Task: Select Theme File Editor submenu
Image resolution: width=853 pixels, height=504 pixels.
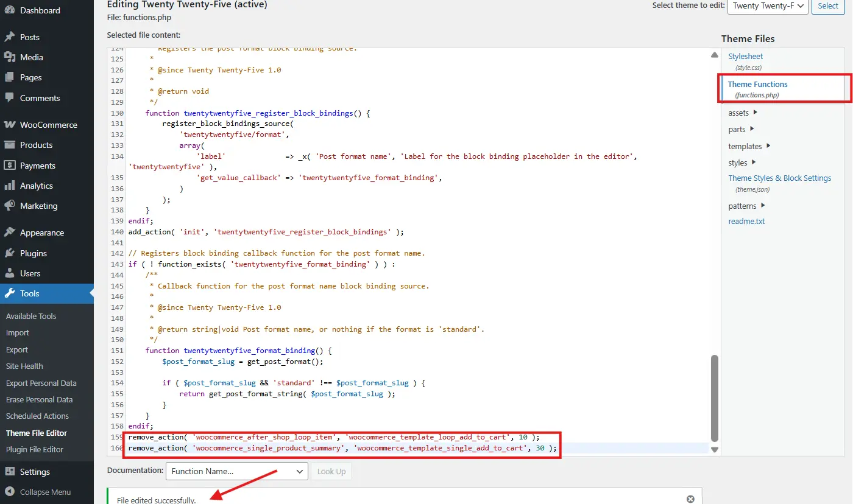Action: [37, 433]
